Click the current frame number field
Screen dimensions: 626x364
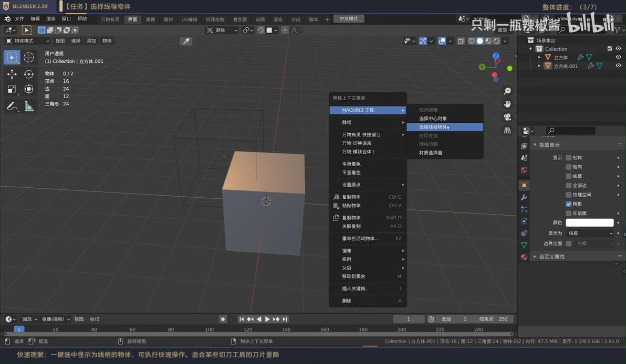click(409, 319)
